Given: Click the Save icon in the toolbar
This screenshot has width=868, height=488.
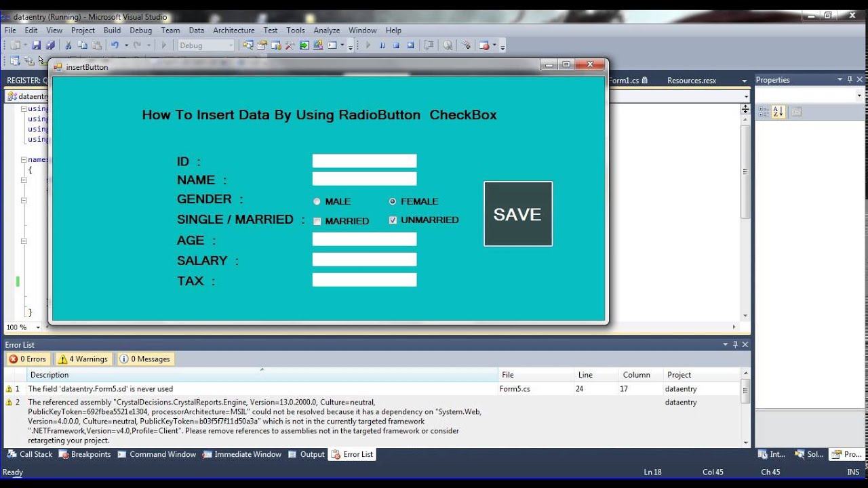Looking at the screenshot, I should coord(37,45).
